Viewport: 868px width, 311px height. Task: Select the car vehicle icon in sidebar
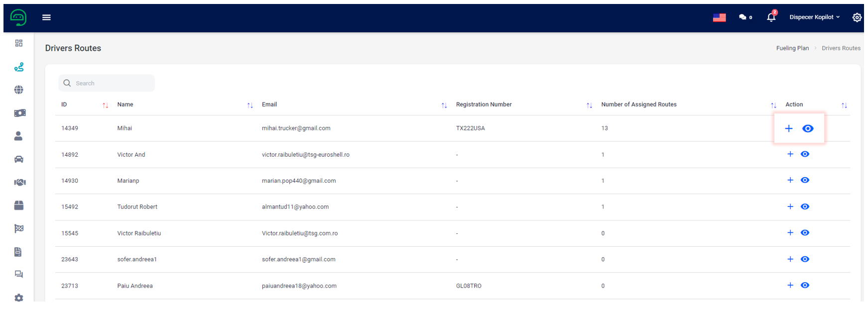click(x=19, y=159)
